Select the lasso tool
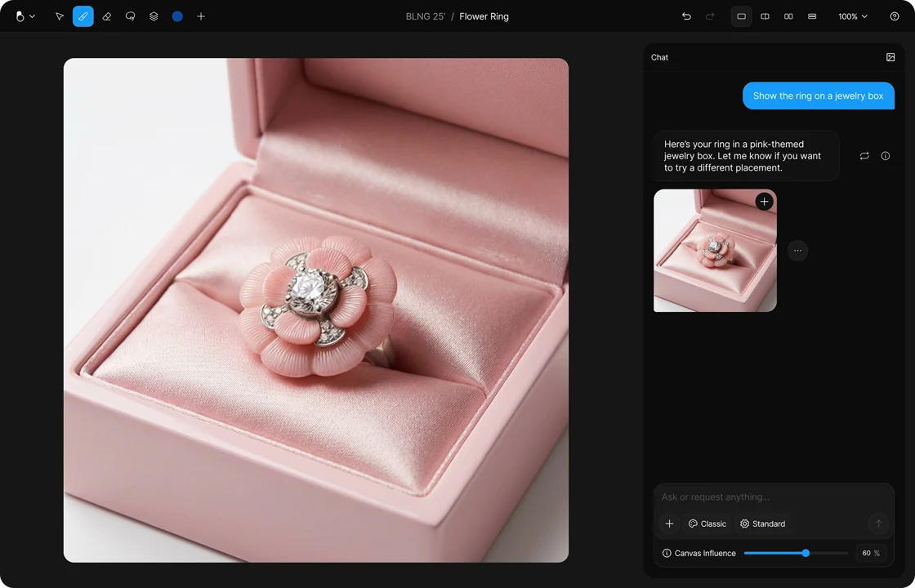This screenshot has height=588, width=915. pyautogui.click(x=130, y=16)
